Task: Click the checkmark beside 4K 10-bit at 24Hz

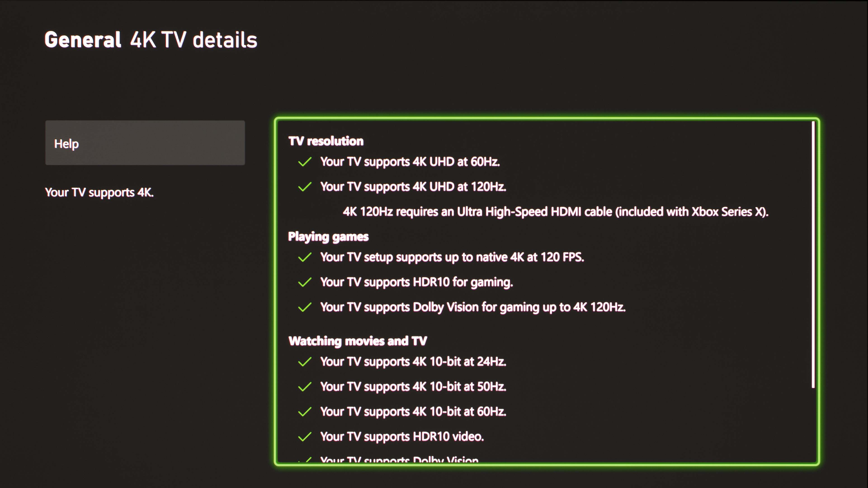Action: click(305, 362)
